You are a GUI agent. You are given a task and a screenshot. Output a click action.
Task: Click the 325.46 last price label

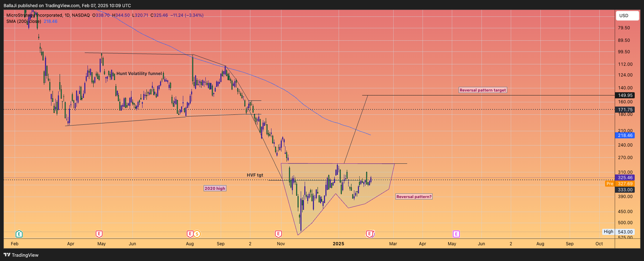(625, 178)
